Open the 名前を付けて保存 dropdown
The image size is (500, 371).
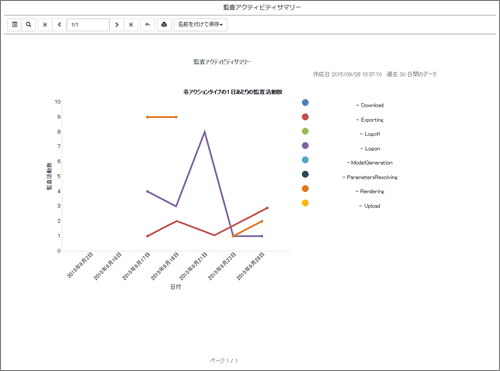(200, 25)
